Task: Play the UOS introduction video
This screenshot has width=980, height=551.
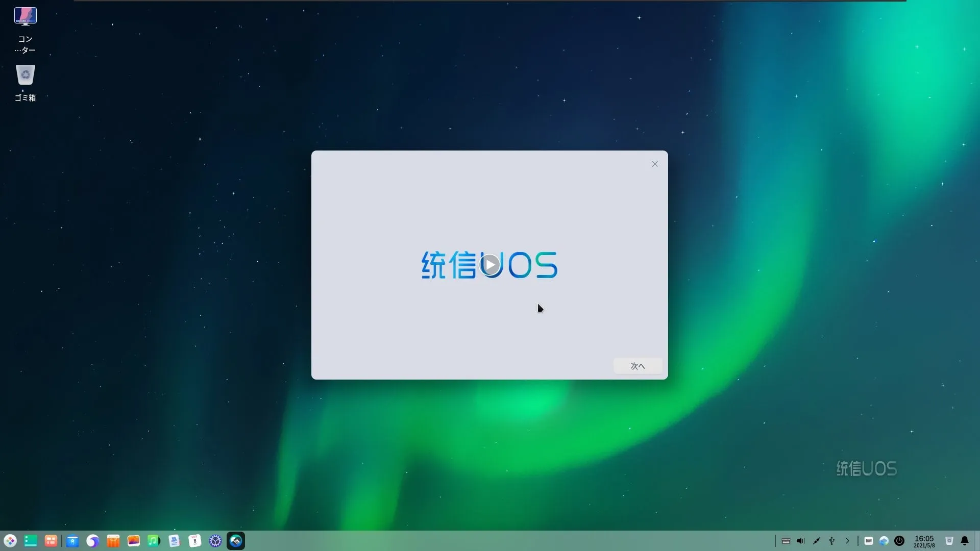Action: 490,265
